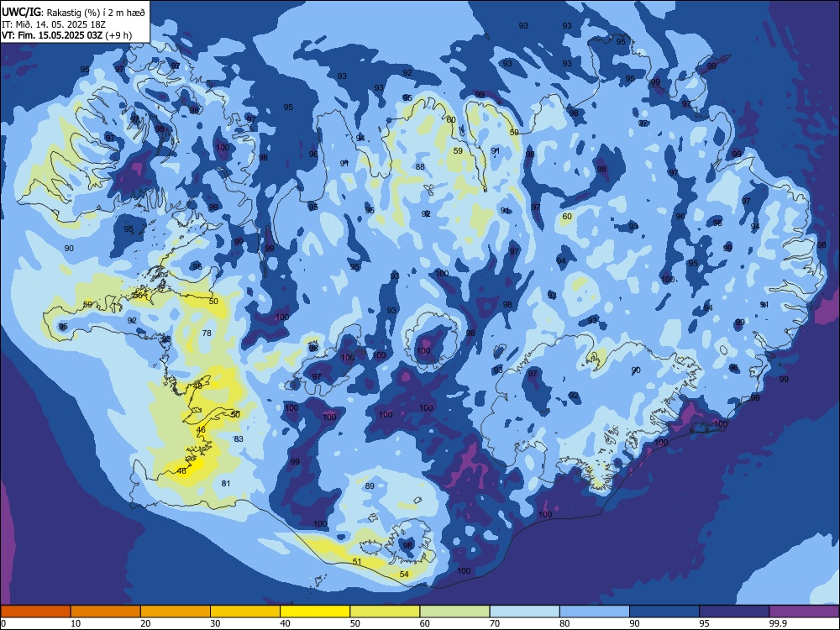This screenshot has width=840, height=630.
Task: Click the "VT: Fim. 15.05.2025 03Z (+9 h)" line
Action: pos(66,35)
